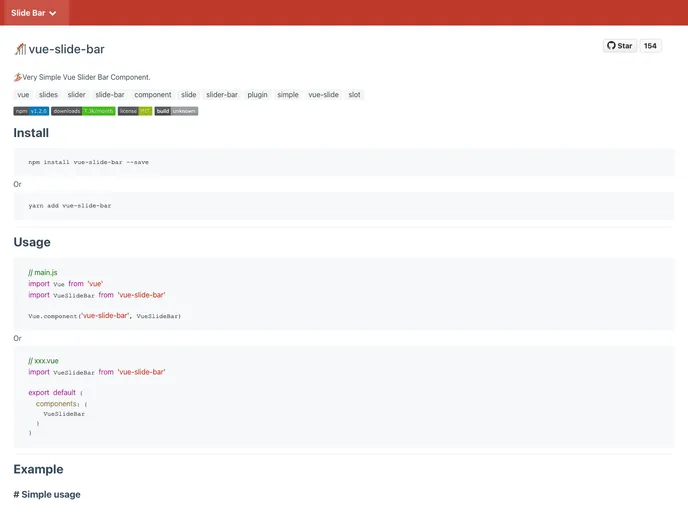
Task: Select the 'plugin' keyword tag
Action: (x=257, y=95)
